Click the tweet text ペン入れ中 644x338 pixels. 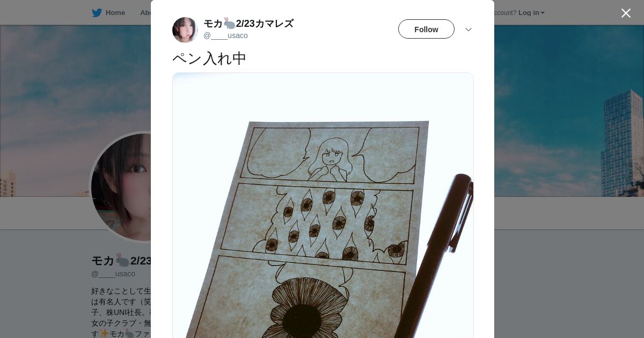click(x=209, y=58)
